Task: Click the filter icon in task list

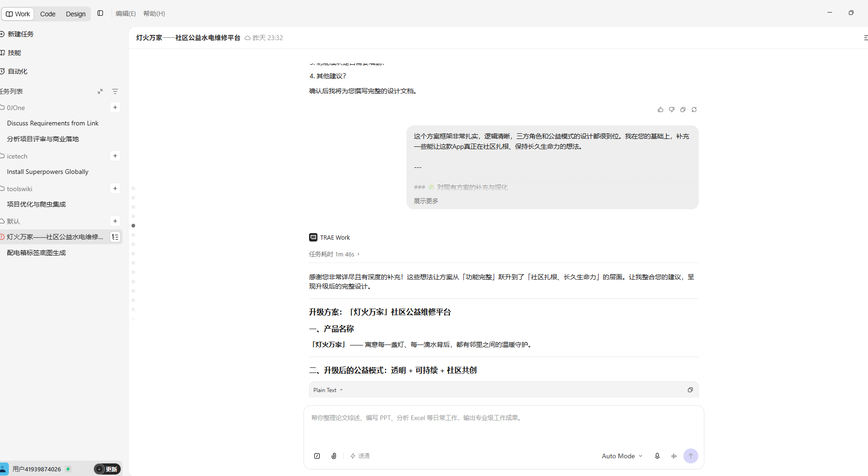Action: coord(115,91)
